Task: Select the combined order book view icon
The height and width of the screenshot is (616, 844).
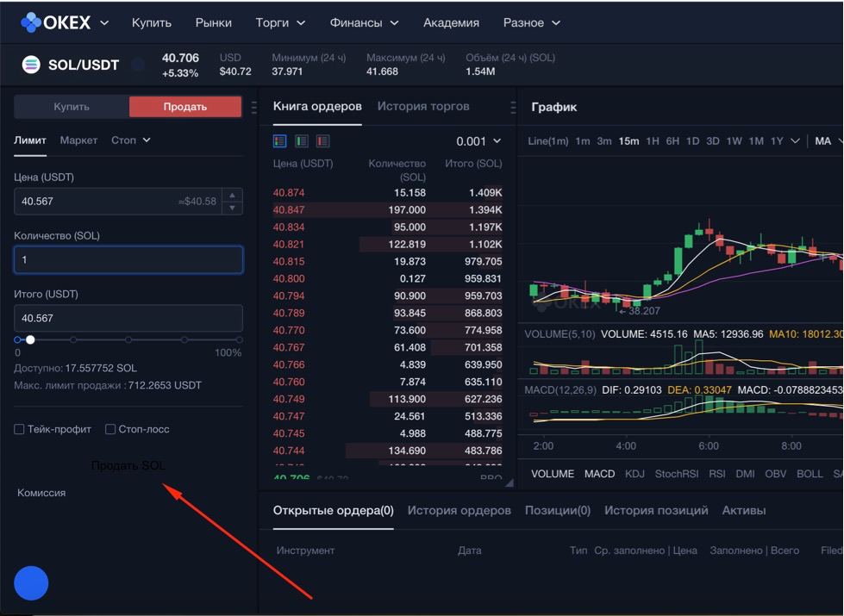Action: coord(280,141)
